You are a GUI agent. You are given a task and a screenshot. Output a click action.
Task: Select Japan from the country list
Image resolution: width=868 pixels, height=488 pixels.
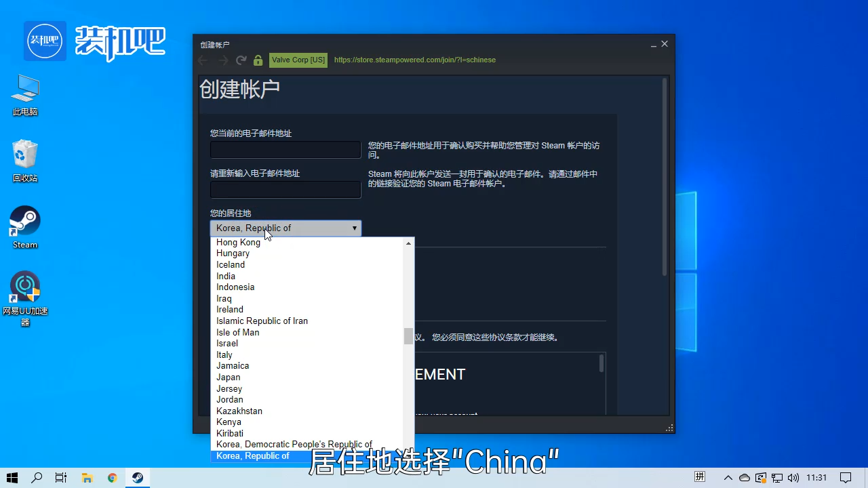(x=228, y=377)
